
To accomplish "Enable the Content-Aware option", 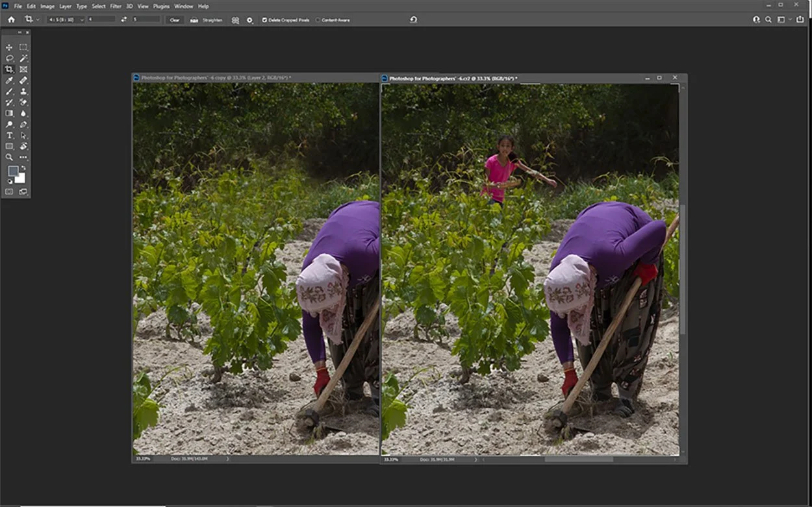I will click(318, 20).
